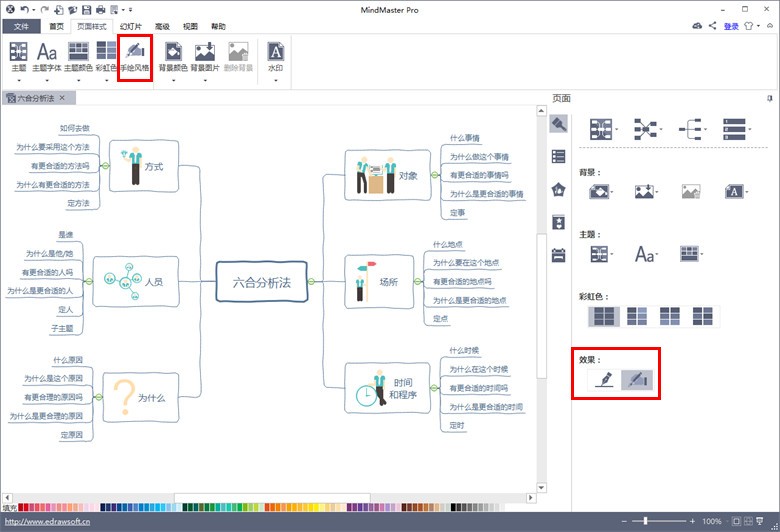Open the outline list tab in side panel

559,157
